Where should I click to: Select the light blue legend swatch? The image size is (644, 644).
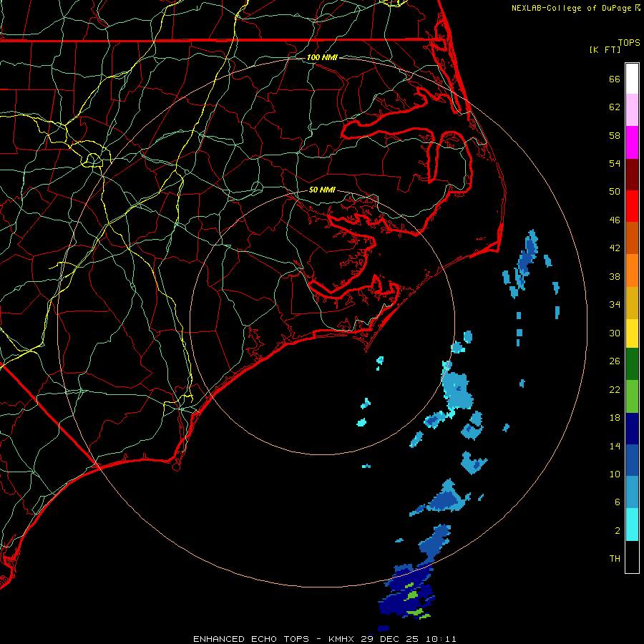tap(632, 492)
